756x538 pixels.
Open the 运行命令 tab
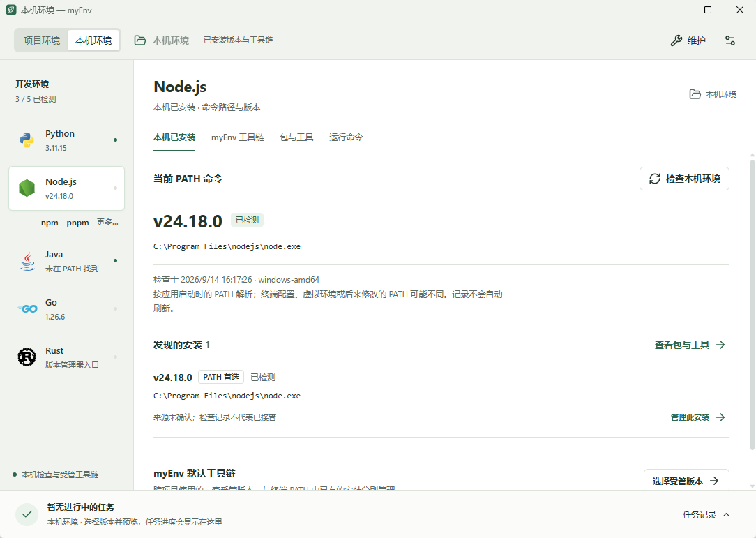[x=346, y=137]
